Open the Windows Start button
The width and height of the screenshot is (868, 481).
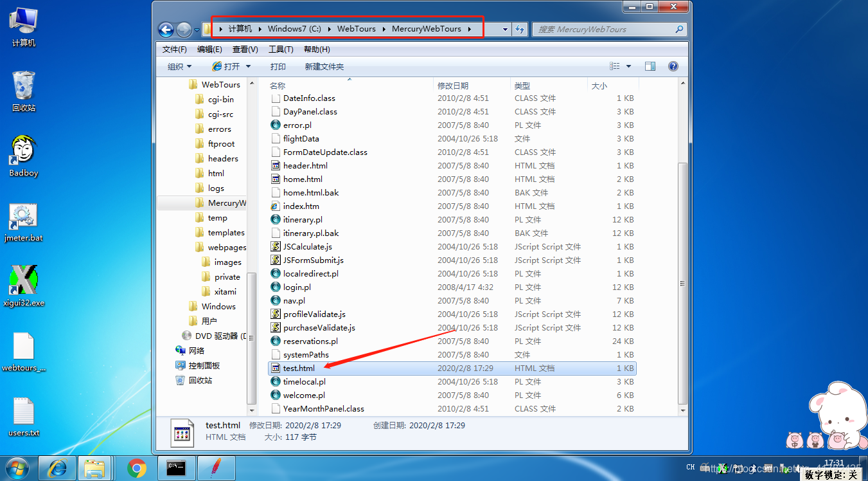point(17,467)
